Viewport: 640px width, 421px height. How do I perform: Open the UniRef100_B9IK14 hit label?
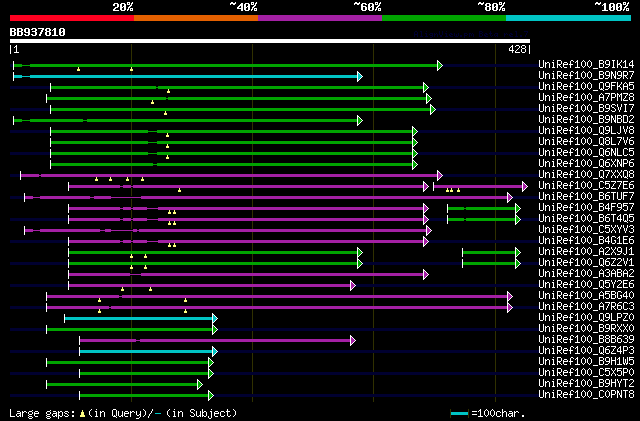point(586,65)
